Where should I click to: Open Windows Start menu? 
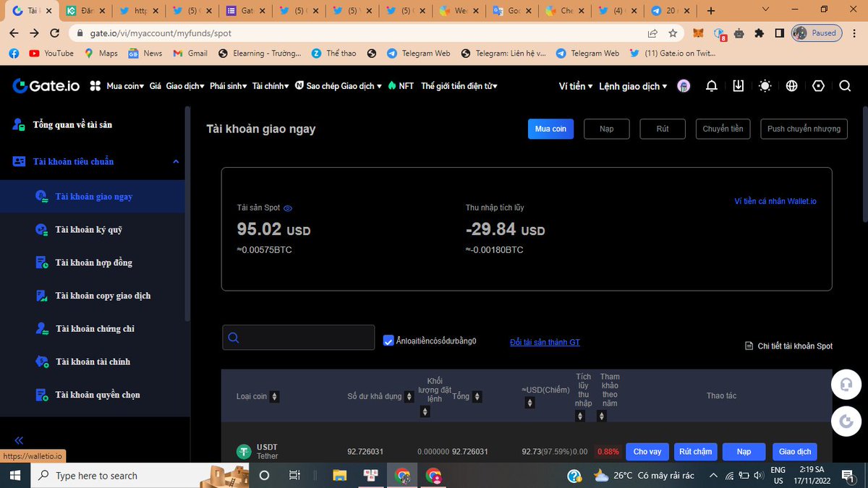(15, 476)
